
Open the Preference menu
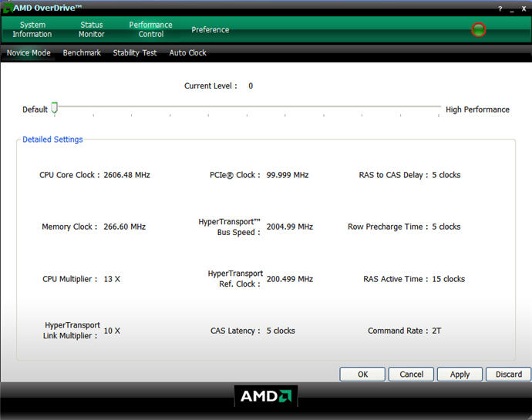tap(210, 30)
